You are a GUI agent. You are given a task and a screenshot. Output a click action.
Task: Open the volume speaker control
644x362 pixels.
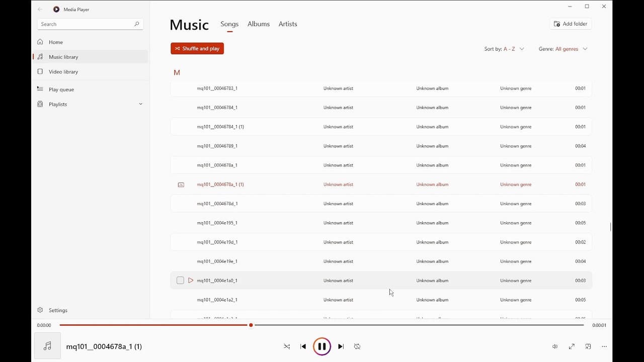click(x=555, y=346)
